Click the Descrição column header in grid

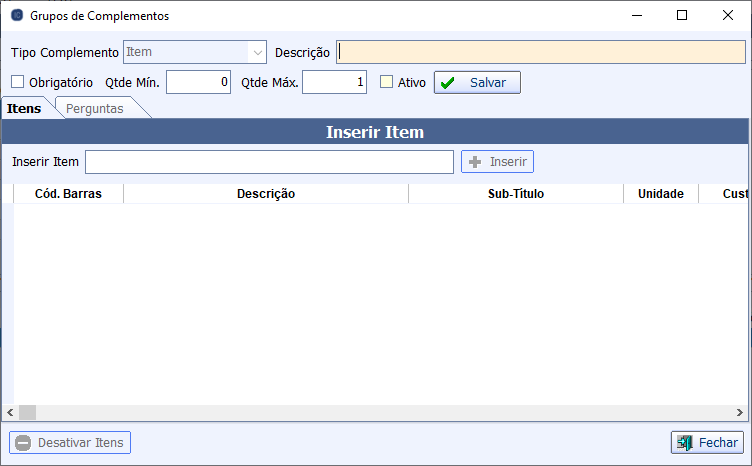coord(265,194)
